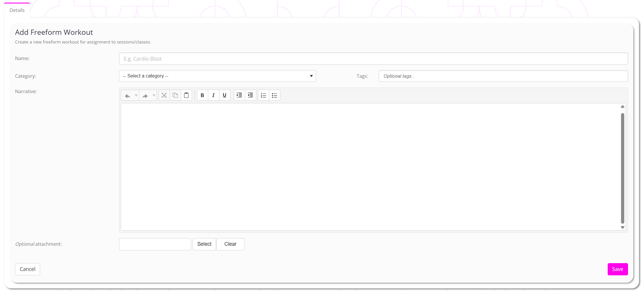Insert a bulleted list

pos(275,95)
